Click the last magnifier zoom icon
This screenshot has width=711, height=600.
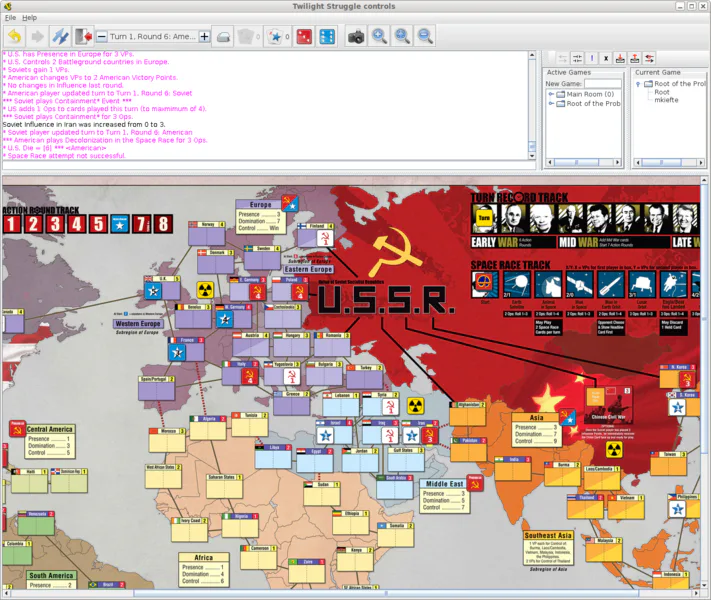pos(425,36)
